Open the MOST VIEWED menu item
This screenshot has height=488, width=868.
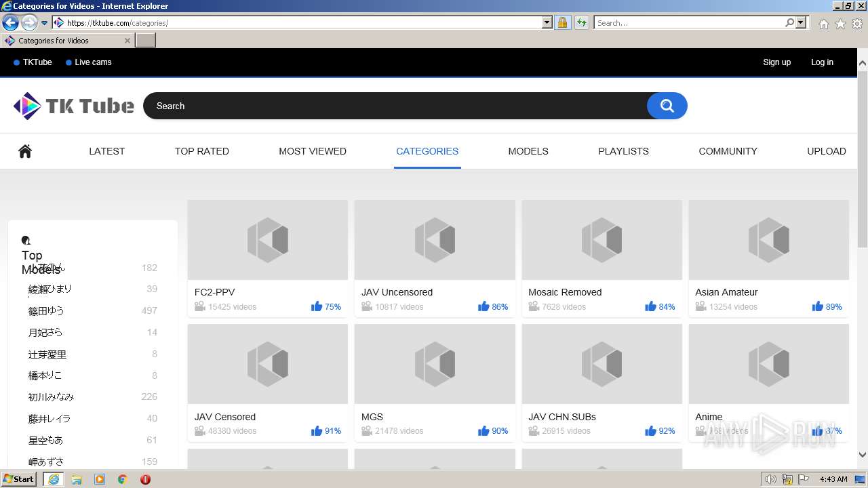coord(313,151)
